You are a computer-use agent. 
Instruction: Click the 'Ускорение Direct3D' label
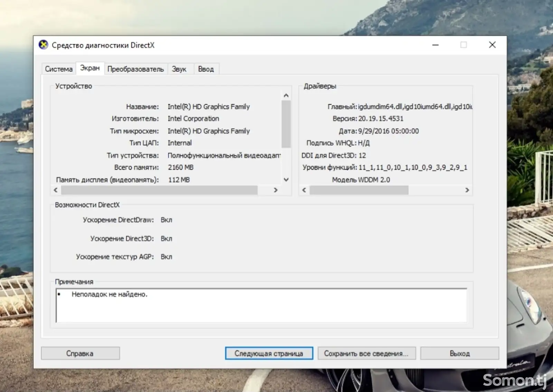122,239
